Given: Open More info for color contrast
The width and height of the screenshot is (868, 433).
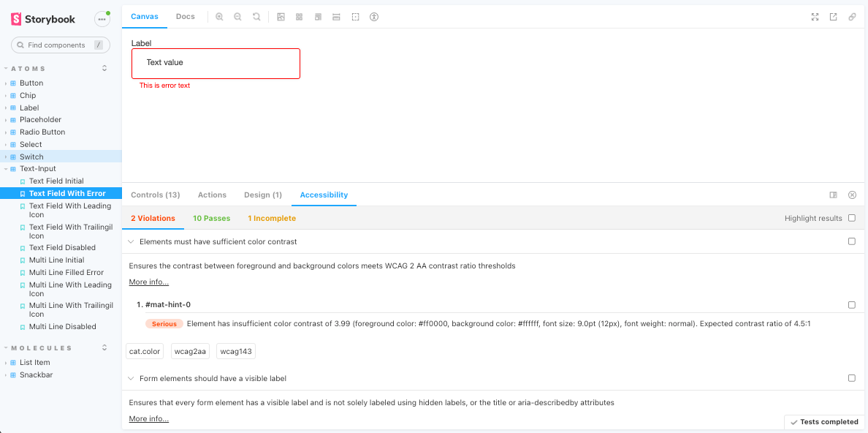Looking at the screenshot, I should [149, 282].
